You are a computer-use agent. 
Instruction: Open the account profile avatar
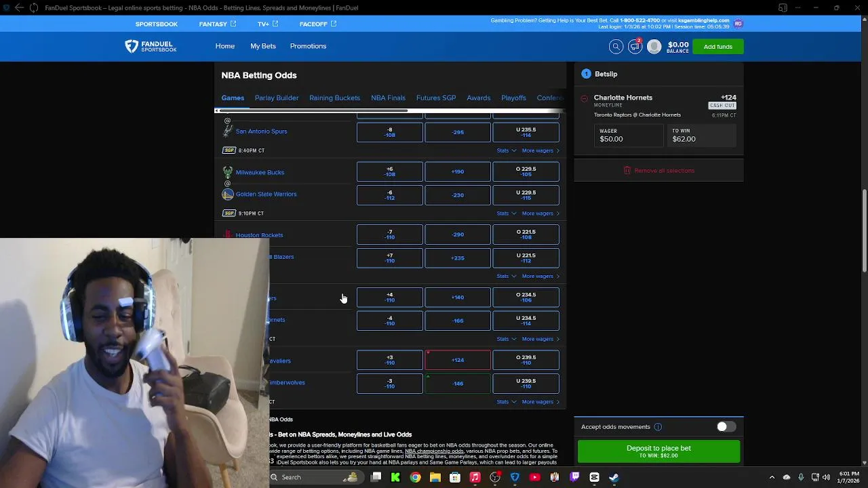654,46
